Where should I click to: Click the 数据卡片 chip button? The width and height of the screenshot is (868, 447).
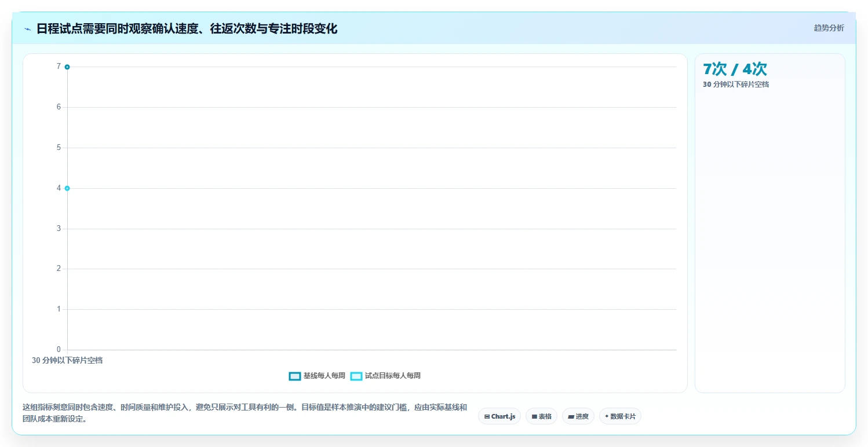click(x=620, y=416)
